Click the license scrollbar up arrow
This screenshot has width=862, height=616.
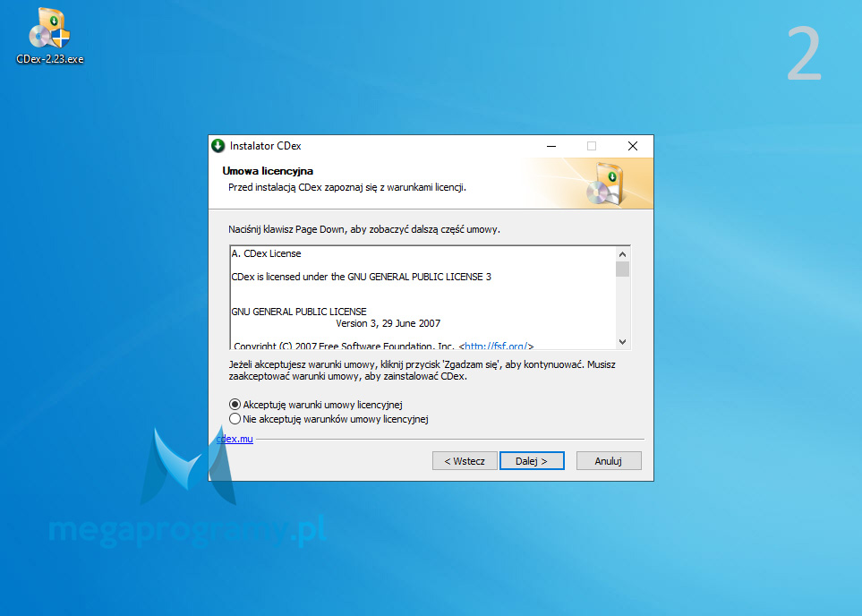(x=622, y=254)
